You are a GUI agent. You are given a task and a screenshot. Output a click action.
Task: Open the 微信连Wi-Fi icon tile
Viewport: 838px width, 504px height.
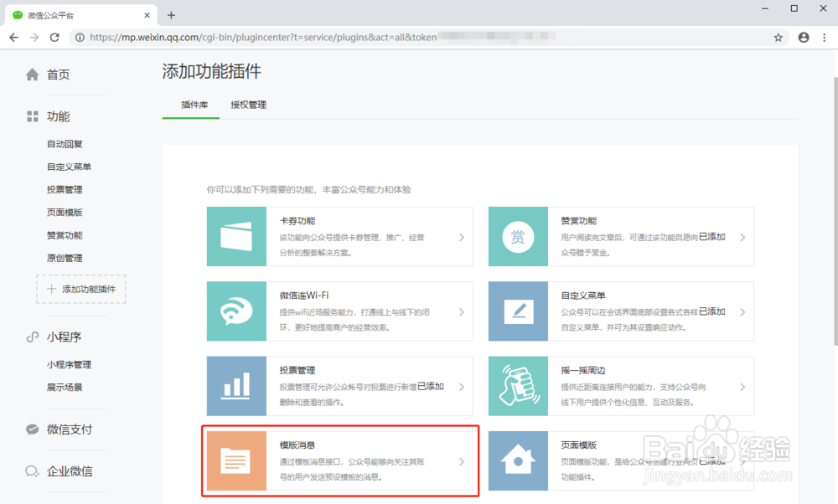point(236,311)
